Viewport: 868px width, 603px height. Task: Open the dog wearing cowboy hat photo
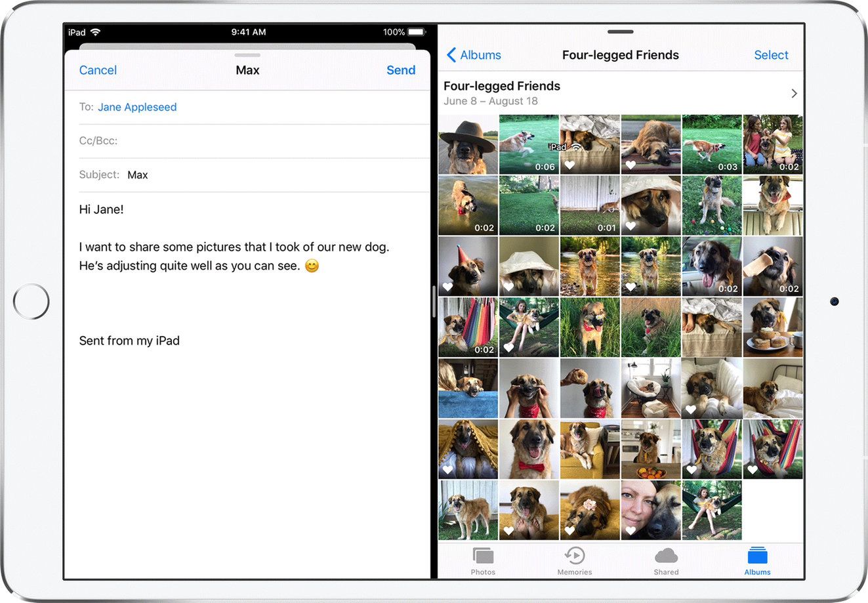tap(468, 144)
